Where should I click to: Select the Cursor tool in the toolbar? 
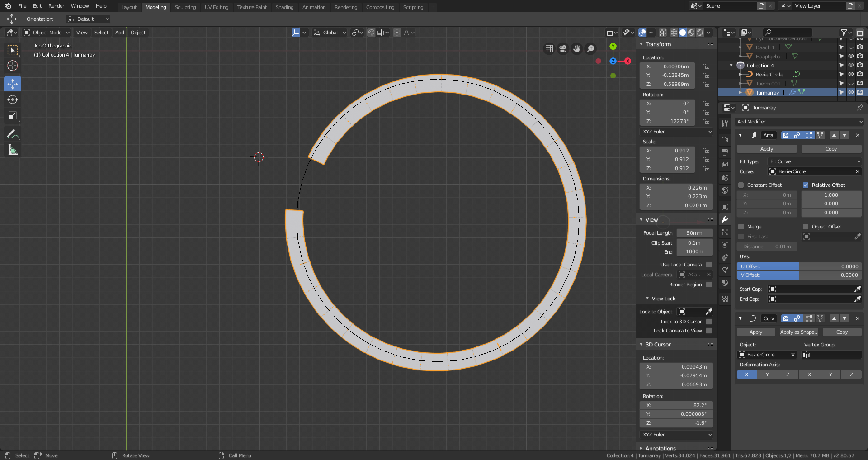click(x=13, y=66)
